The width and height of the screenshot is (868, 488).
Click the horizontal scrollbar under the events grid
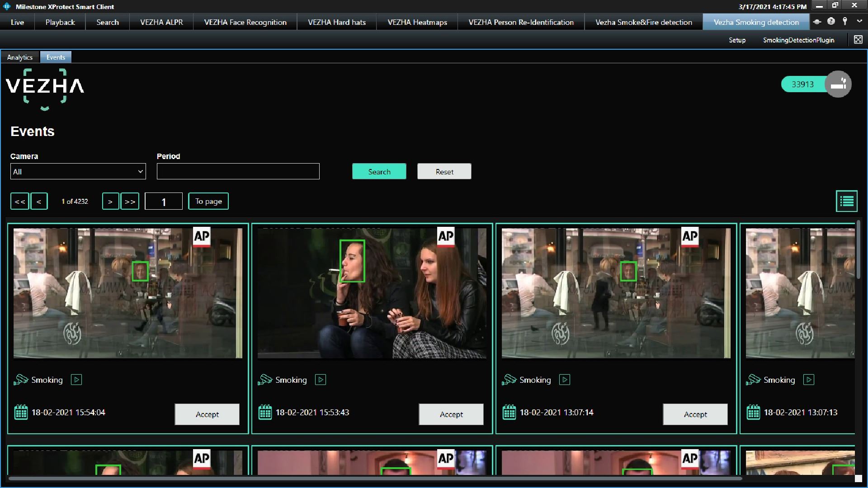(x=375, y=478)
